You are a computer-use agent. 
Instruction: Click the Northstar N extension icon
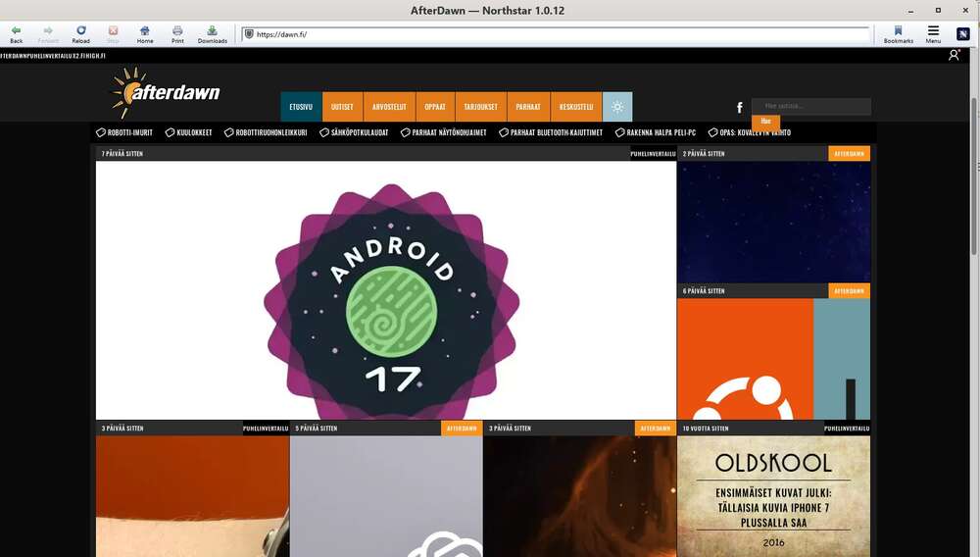963,33
